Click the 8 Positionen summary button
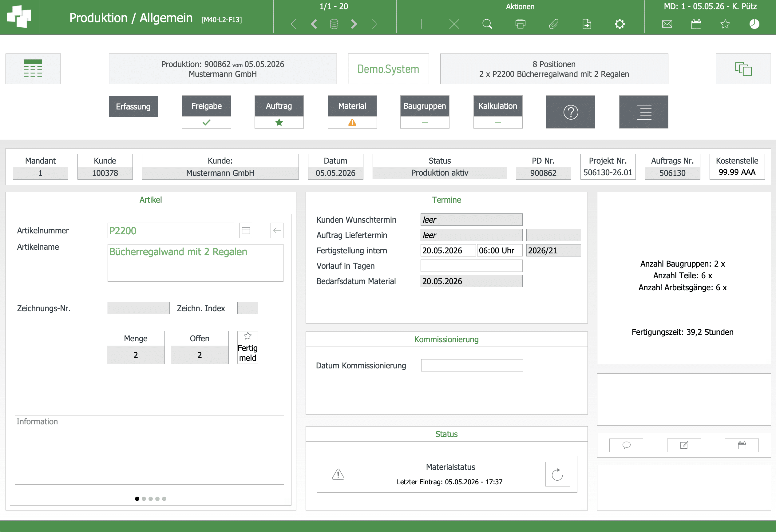Screen dimensions: 776x532 pyautogui.click(x=554, y=69)
